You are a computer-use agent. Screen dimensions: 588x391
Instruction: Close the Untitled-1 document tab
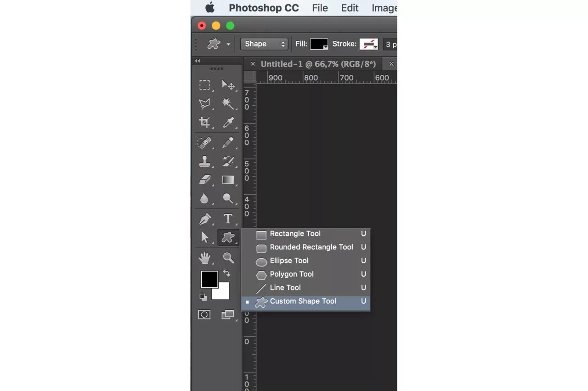(253, 64)
